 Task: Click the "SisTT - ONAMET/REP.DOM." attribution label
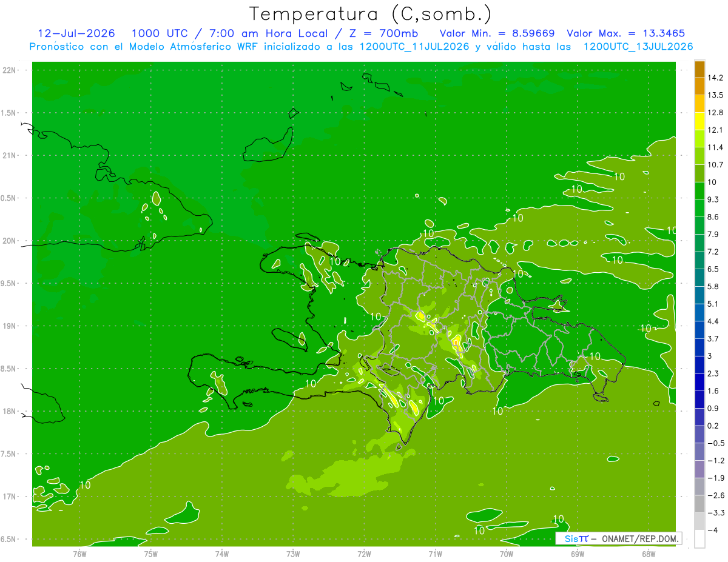(618, 538)
